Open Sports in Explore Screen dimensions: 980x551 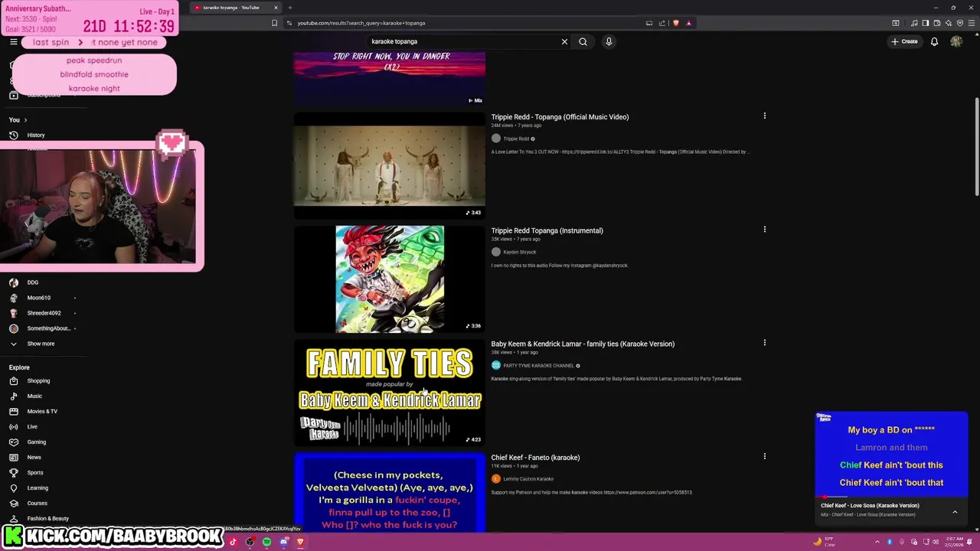click(35, 473)
